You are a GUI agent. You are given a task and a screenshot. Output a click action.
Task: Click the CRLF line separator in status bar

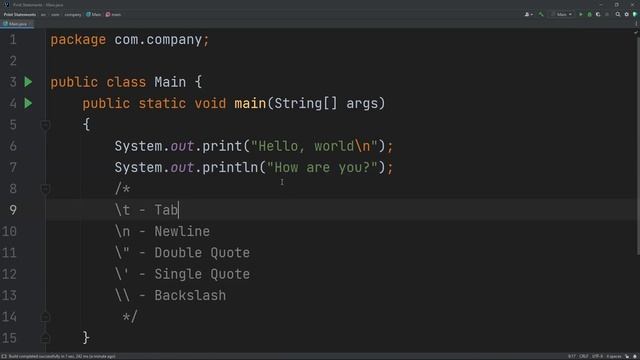point(584,356)
